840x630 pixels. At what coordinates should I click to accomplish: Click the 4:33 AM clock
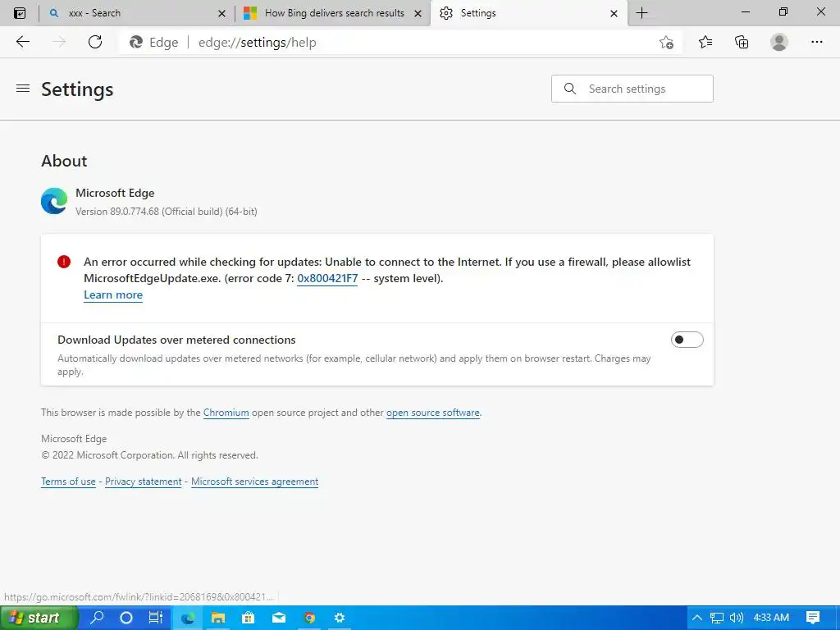tap(771, 618)
